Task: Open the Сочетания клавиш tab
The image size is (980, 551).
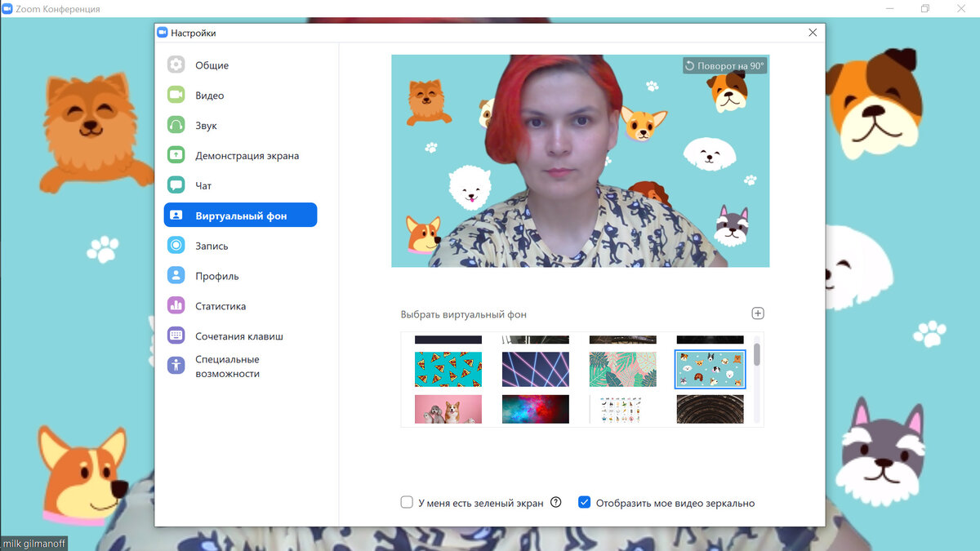Action: tap(240, 336)
